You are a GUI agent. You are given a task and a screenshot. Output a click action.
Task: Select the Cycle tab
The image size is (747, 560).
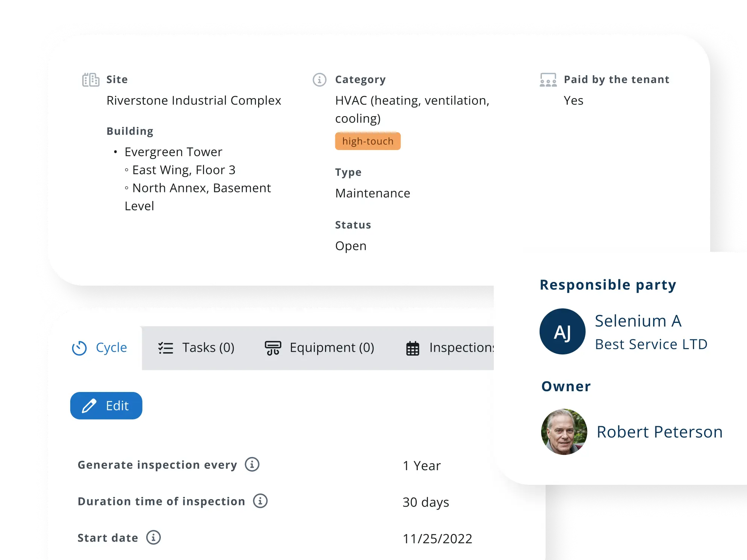(100, 348)
